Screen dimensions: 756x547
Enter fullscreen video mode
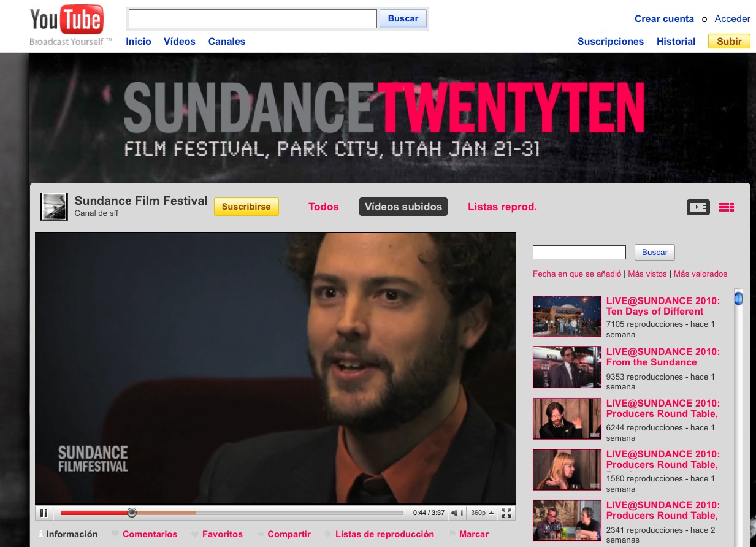(x=506, y=513)
